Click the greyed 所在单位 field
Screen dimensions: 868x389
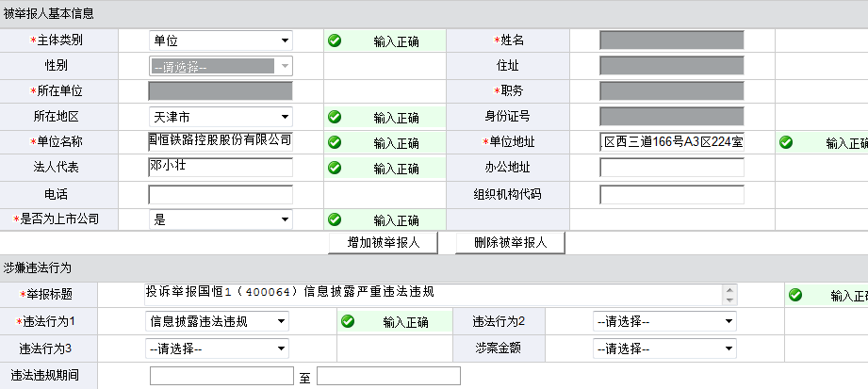coord(221,90)
